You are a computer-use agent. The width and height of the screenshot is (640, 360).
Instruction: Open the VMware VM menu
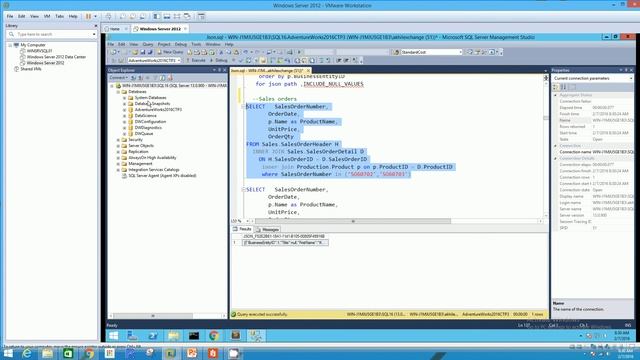[47, 16]
